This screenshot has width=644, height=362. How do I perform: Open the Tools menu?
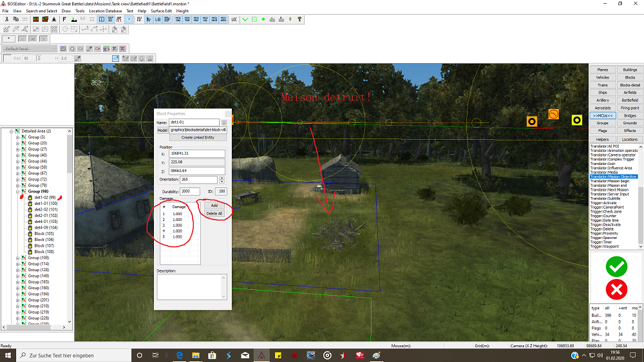coord(80,11)
